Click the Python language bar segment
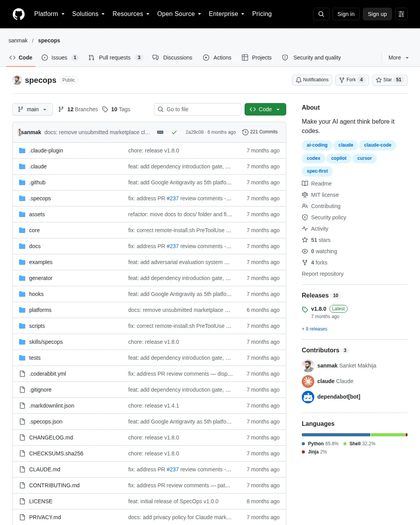This screenshot has width=420, height=525. pyautogui.click(x=336, y=435)
